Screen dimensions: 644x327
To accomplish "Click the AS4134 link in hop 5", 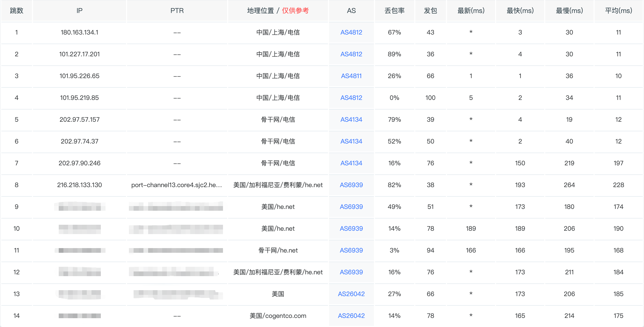I will pyautogui.click(x=351, y=120).
